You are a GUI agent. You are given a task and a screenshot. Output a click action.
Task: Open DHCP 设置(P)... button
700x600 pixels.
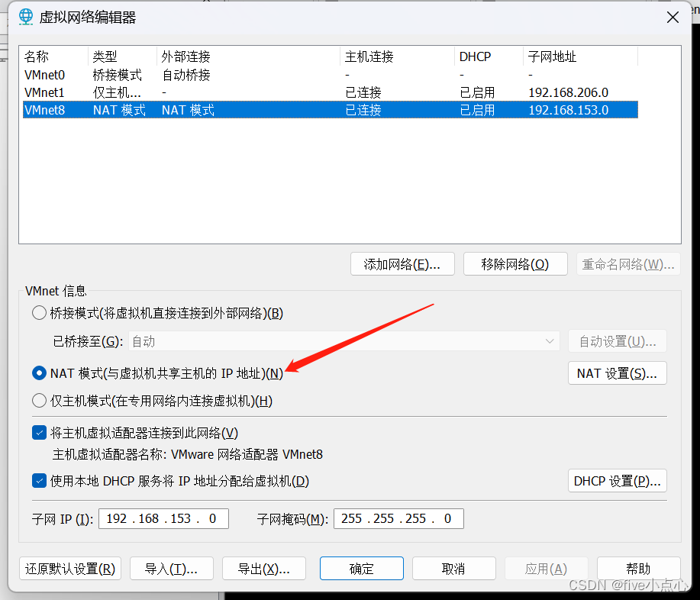(617, 481)
